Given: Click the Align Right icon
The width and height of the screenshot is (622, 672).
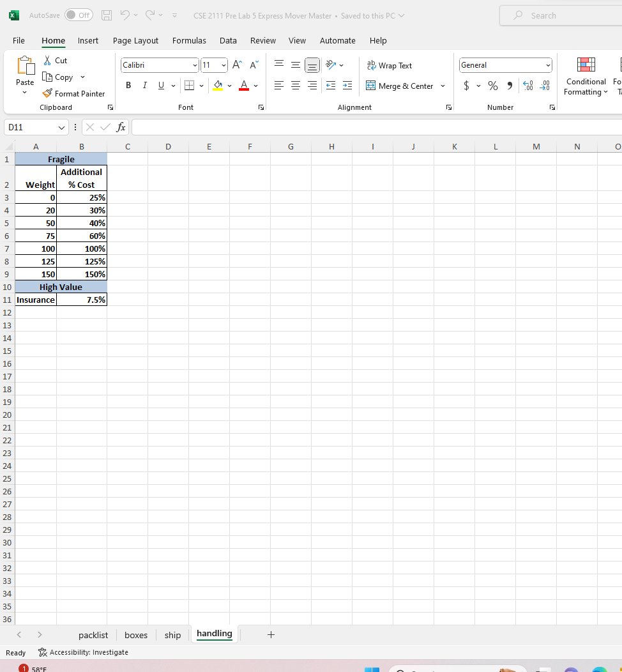Looking at the screenshot, I should click(x=312, y=86).
